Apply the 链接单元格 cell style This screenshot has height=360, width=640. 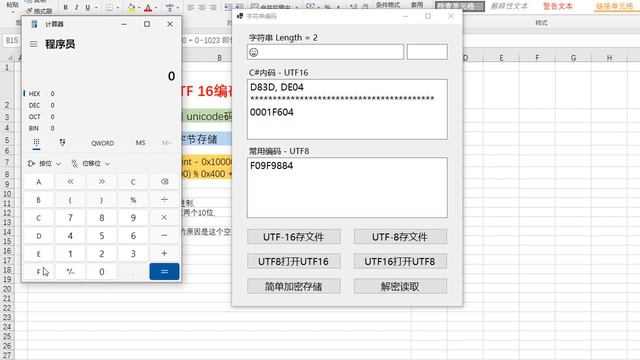click(x=614, y=6)
